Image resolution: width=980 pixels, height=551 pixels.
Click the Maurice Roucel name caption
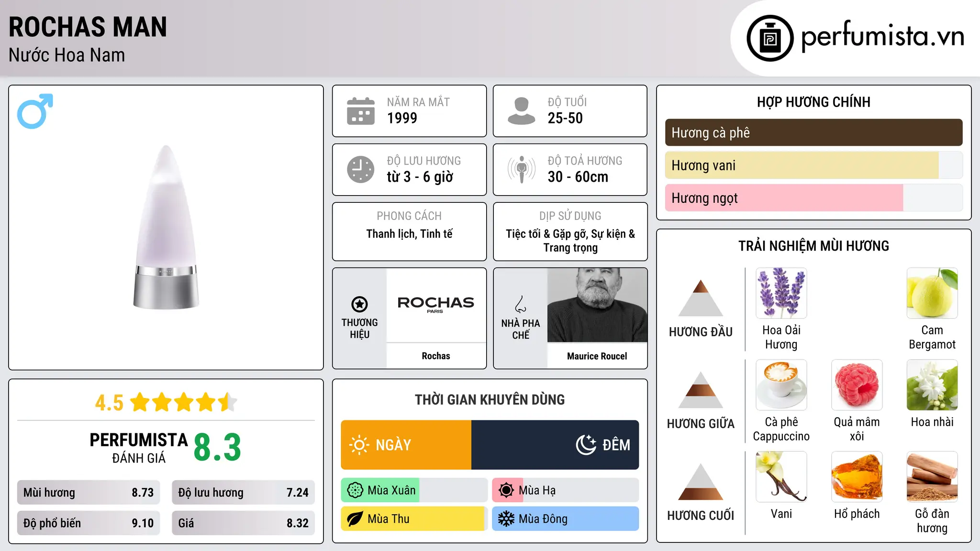[x=597, y=356]
